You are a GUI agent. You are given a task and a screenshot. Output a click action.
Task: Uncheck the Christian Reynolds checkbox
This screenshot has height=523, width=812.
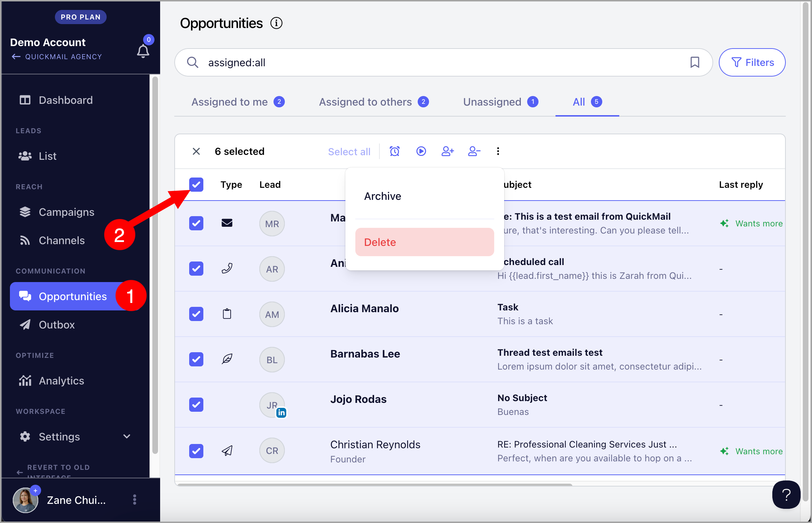pos(196,451)
